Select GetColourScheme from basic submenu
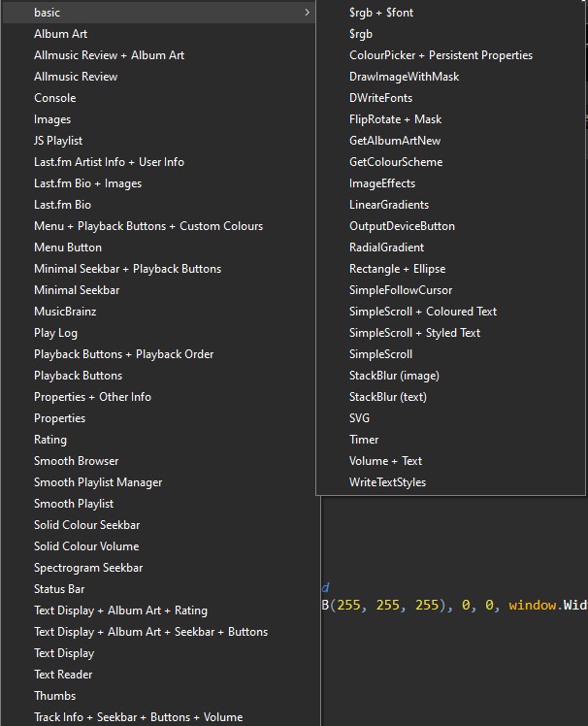Image resolution: width=588 pixels, height=726 pixels. (x=396, y=162)
